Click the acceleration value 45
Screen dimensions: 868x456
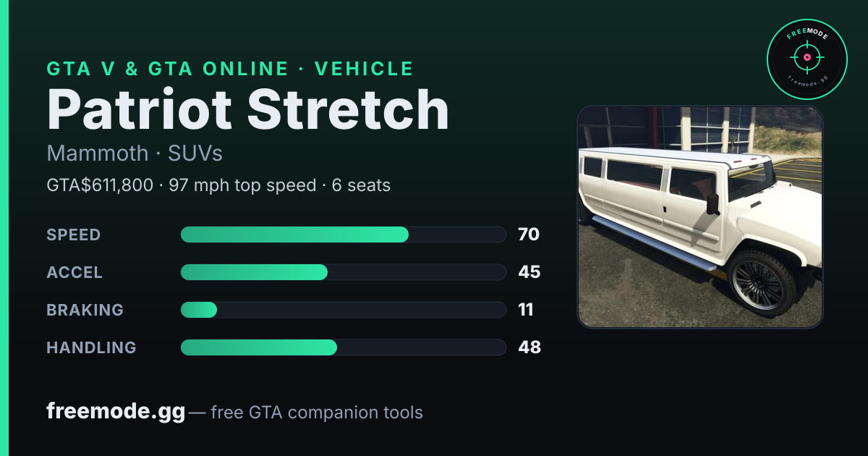pos(529,272)
